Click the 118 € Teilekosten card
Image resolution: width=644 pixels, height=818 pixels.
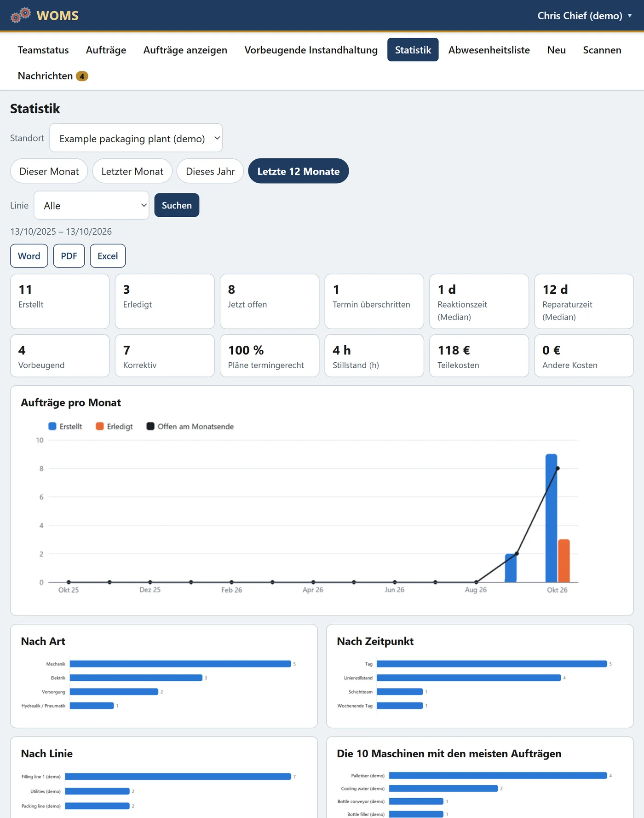pyautogui.click(x=479, y=356)
